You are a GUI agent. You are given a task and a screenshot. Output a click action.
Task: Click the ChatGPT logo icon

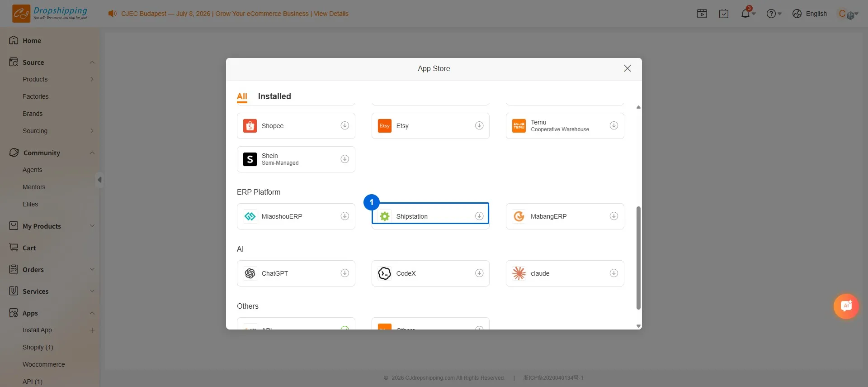250,273
